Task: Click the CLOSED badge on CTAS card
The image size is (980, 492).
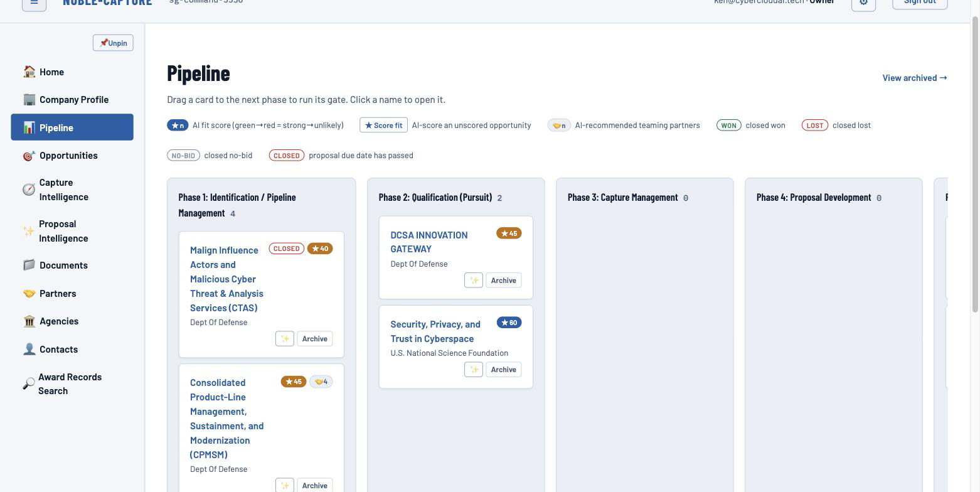Action: pos(287,249)
